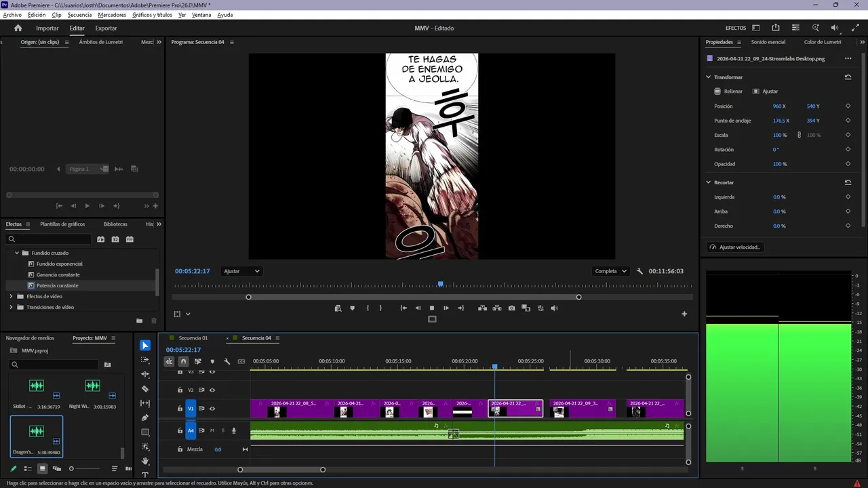Image resolution: width=868 pixels, height=488 pixels.
Task: Open timeline display settings wrench
Action: (227, 361)
